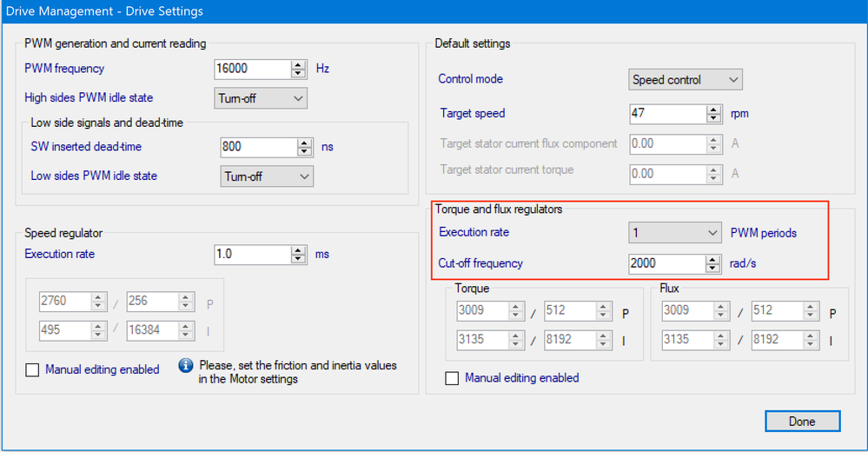This screenshot has width=868, height=452.
Task: Decrease Target speed using spinner down arrow
Action: point(713,118)
